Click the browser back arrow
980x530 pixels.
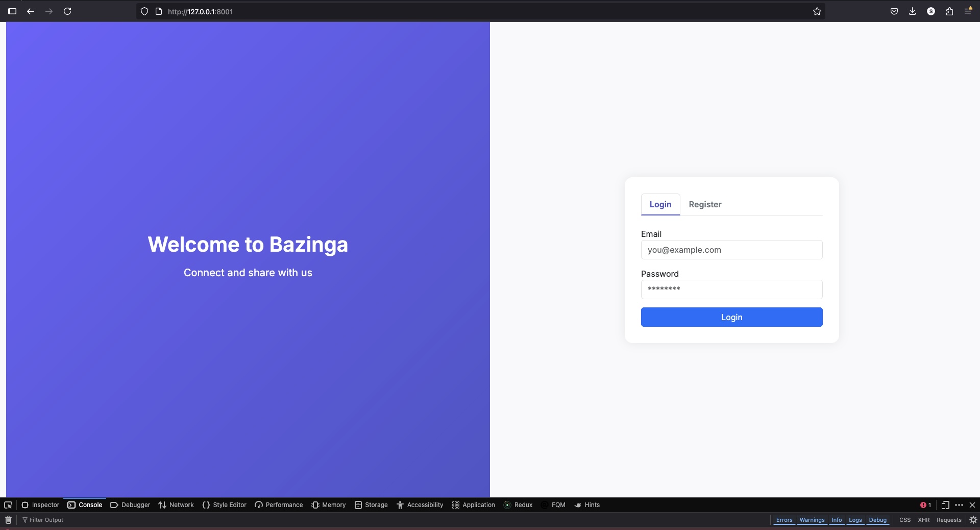click(x=31, y=11)
